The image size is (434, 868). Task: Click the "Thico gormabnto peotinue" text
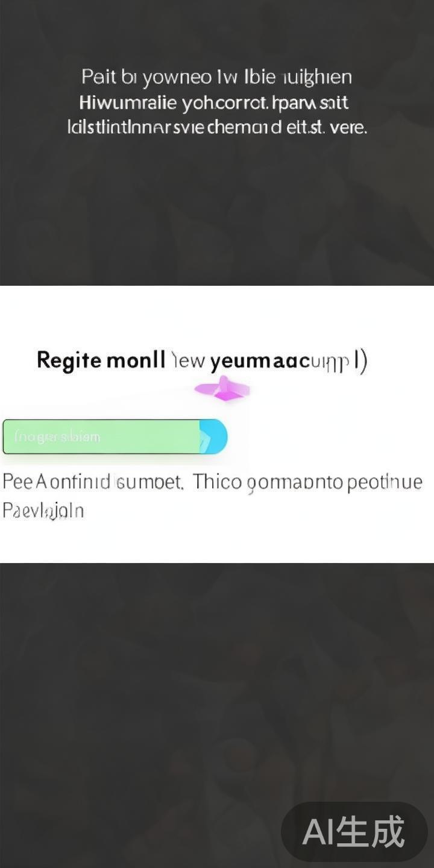coord(307,482)
